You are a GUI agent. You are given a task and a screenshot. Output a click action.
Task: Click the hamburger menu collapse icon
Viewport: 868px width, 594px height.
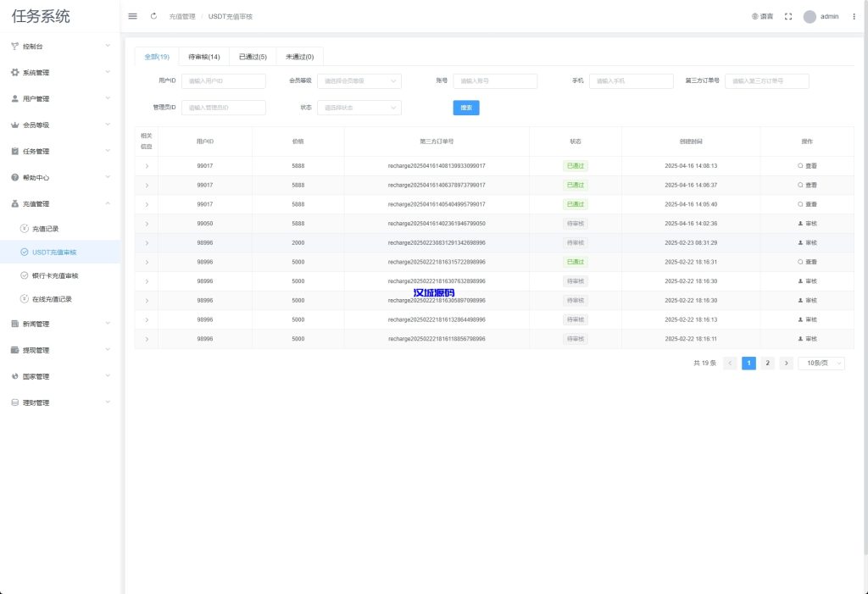tap(132, 16)
